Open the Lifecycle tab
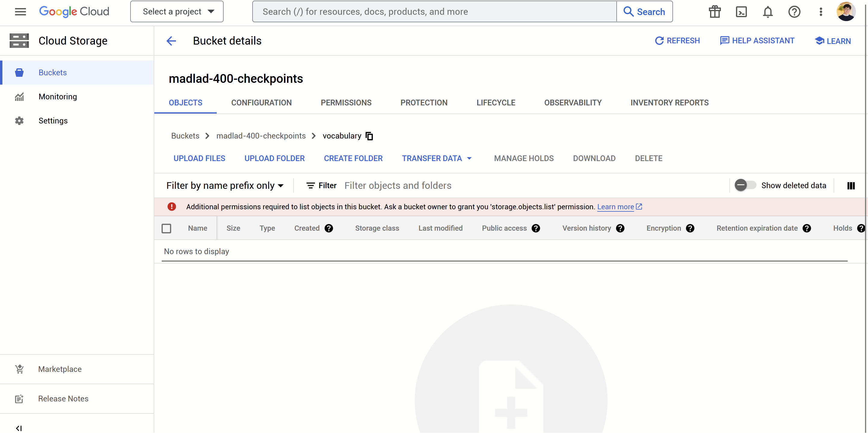 click(x=496, y=103)
